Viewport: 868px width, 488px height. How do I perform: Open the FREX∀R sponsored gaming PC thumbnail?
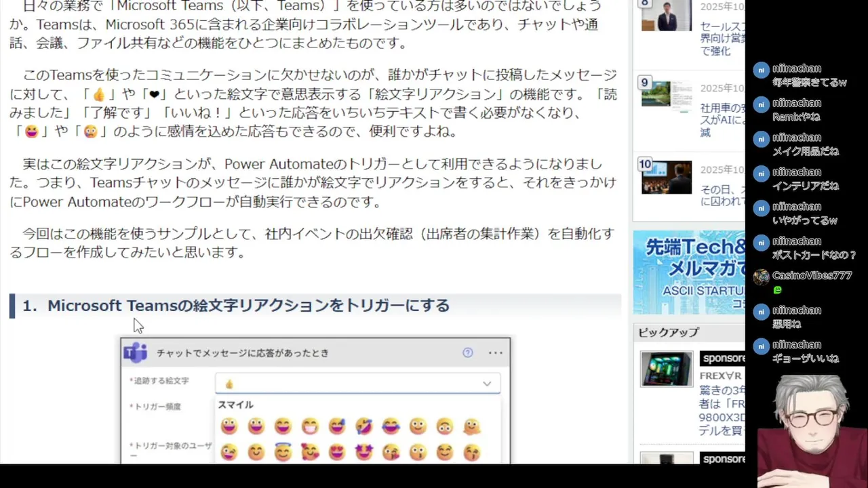667,369
